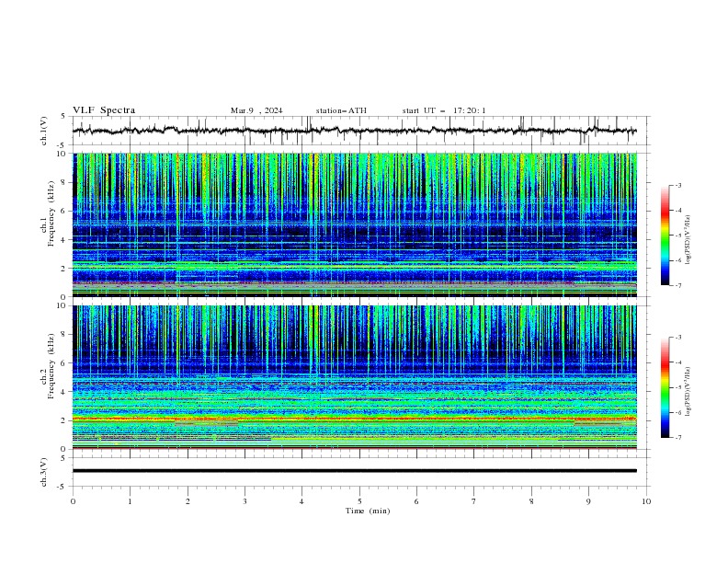
Task: Click ch.2 'Frequency (kHz)' axis label
Action: tap(51, 366)
